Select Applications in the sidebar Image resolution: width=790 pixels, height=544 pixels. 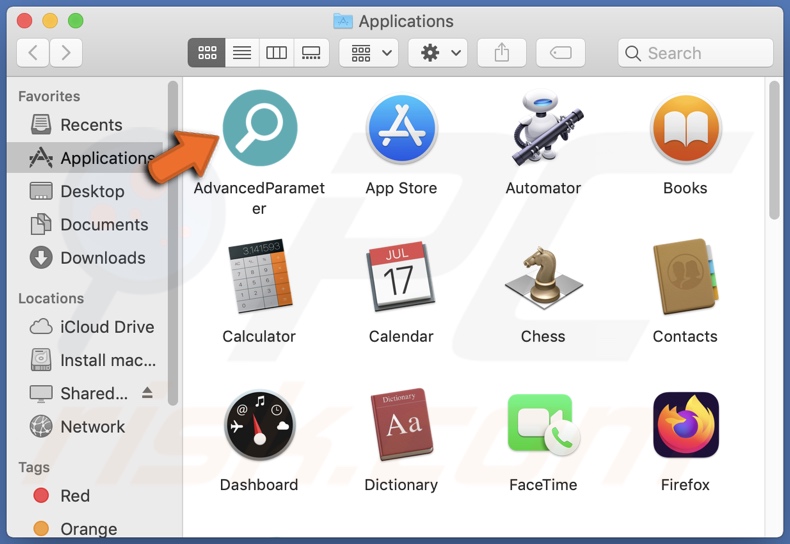coord(86,158)
